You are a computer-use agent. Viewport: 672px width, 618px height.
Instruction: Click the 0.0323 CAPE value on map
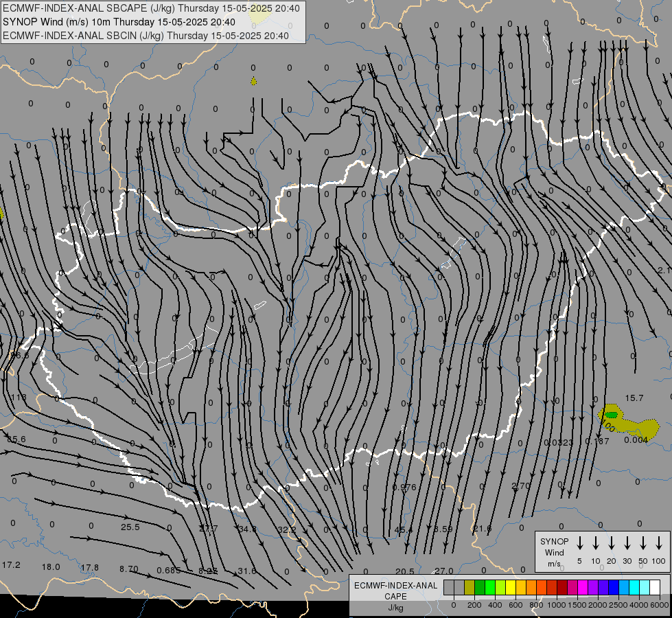(559, 442)
